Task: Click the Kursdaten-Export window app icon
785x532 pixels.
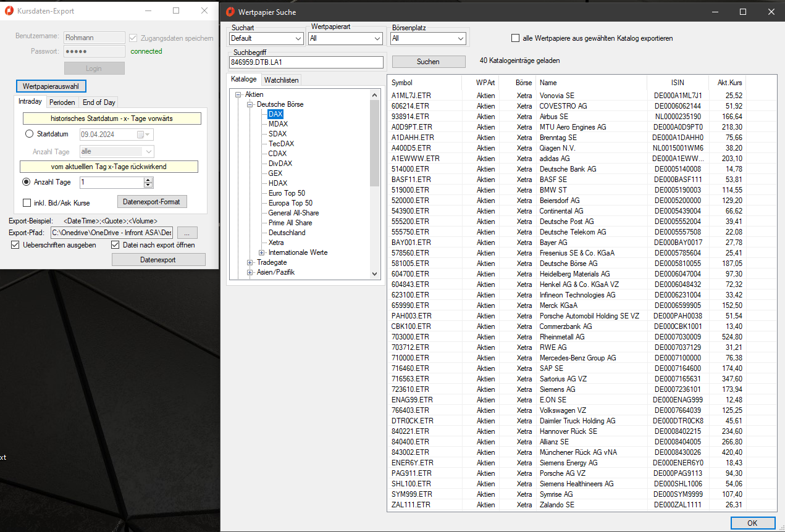Action: pyautogui.click(x=9, y=10)
